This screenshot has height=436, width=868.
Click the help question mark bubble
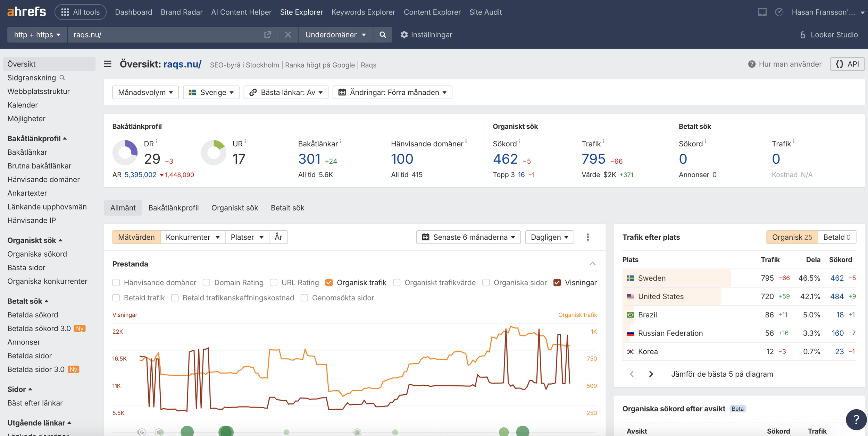tap(856, 420)
